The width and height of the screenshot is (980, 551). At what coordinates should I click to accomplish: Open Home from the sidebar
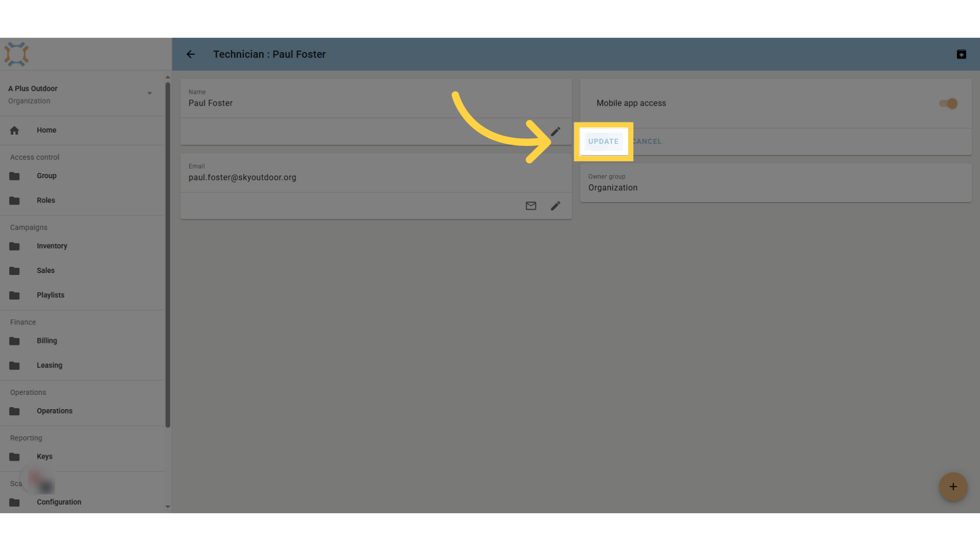[46, 130]
